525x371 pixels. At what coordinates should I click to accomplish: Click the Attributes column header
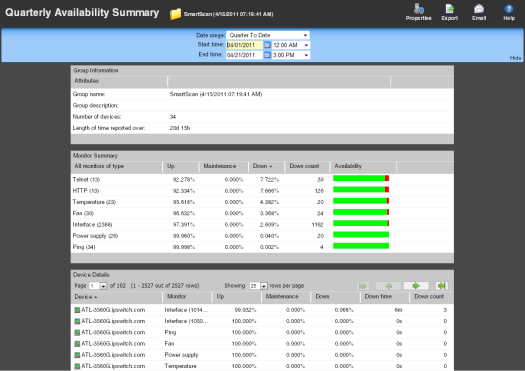(x=86, y=81)
